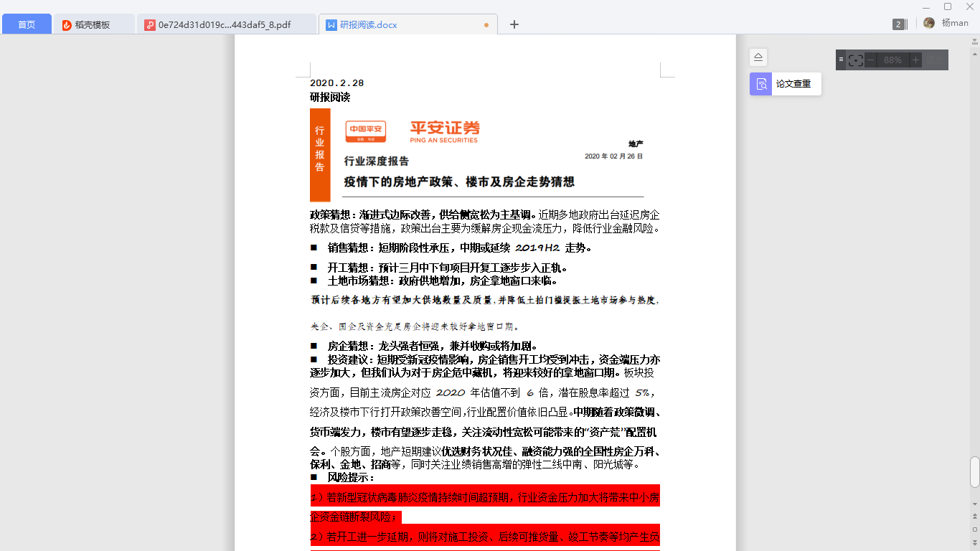
Task: Click the red-highlighted line starting 1）若新型冠状病毒
Action: coord(485,496)
